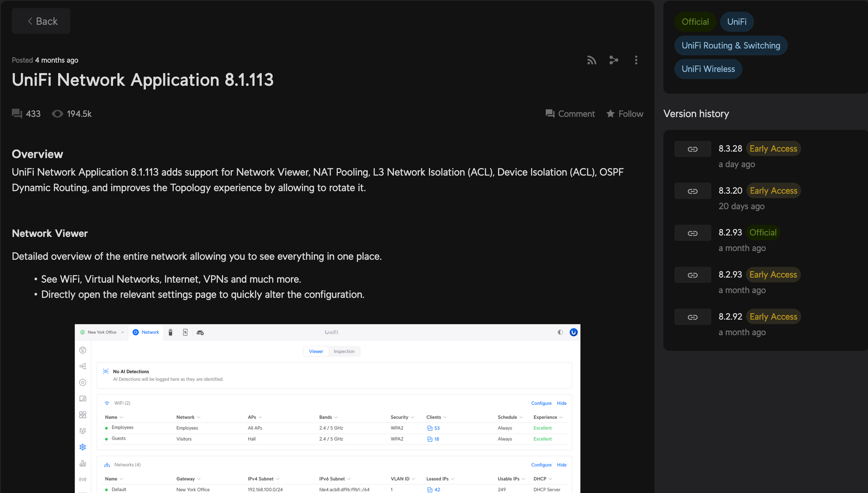Click the Comment button

[x=570, y=114]
